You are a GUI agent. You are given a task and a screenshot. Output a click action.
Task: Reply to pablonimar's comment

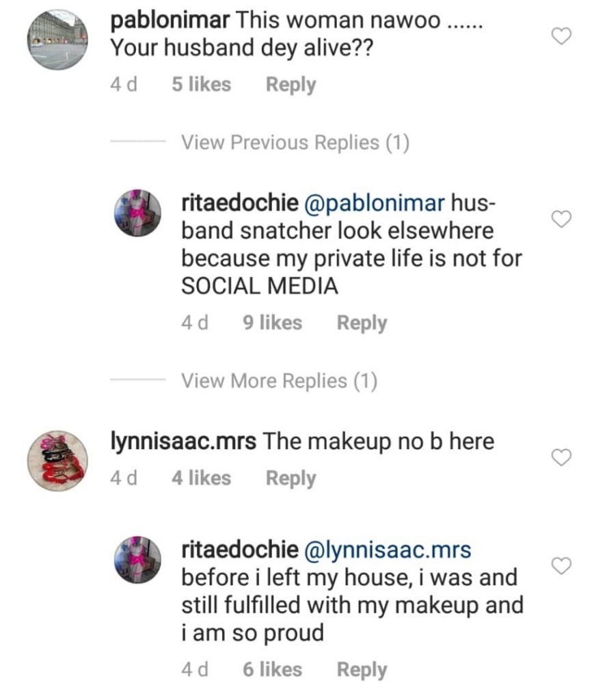click(x=291, y=85)
